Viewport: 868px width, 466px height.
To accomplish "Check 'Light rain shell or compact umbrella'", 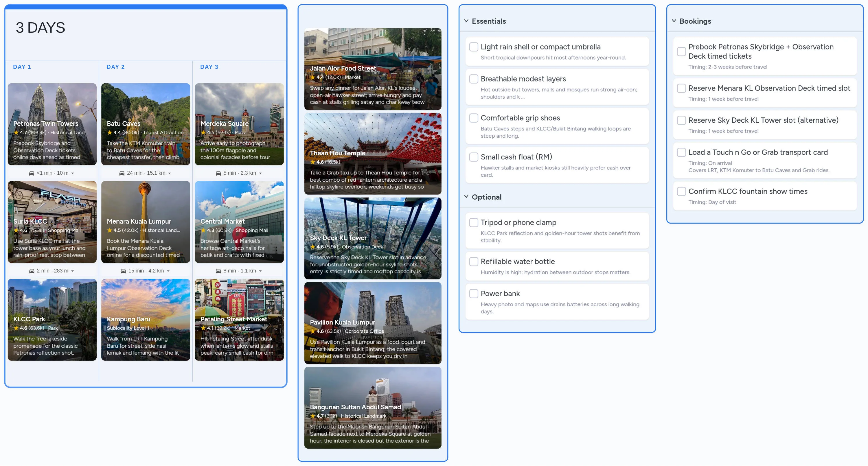I will (474, 47).
